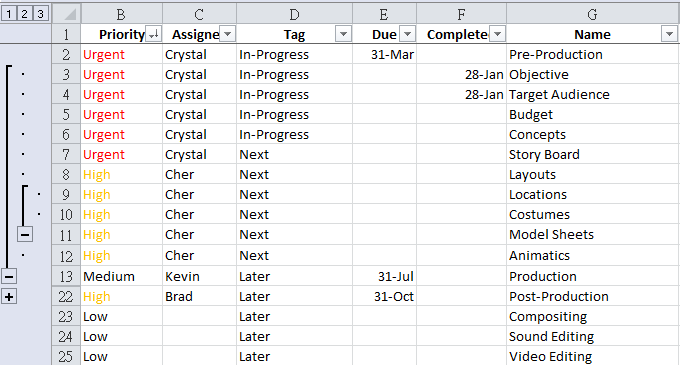Select column B header
The width and height of the screenshot is (680, 365).
click(121, 14)
